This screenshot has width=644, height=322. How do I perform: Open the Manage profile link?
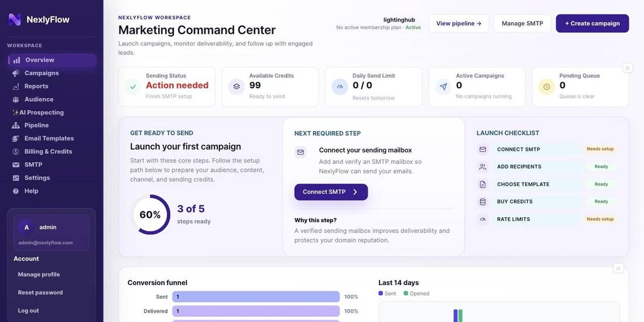[39, 275]
